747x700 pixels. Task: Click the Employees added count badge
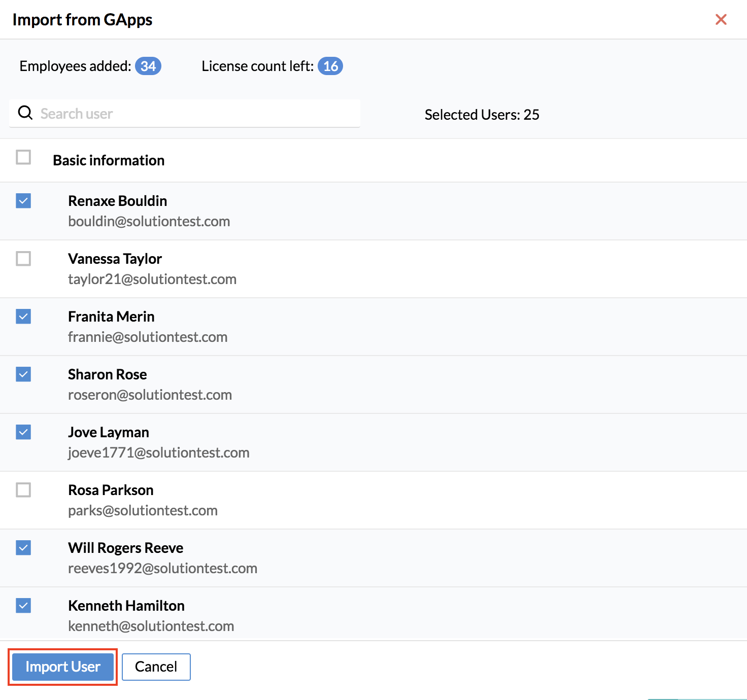[x=148, y=66]
